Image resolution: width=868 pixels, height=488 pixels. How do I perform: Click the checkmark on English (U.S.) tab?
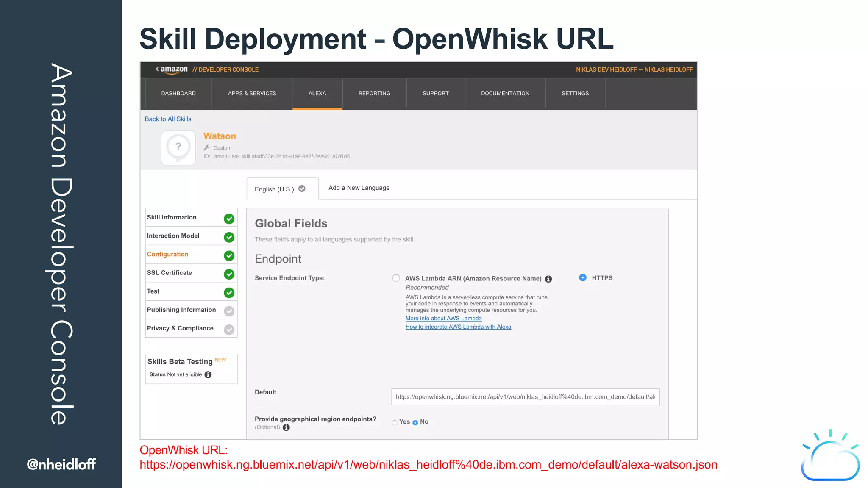tap(302, 189)
